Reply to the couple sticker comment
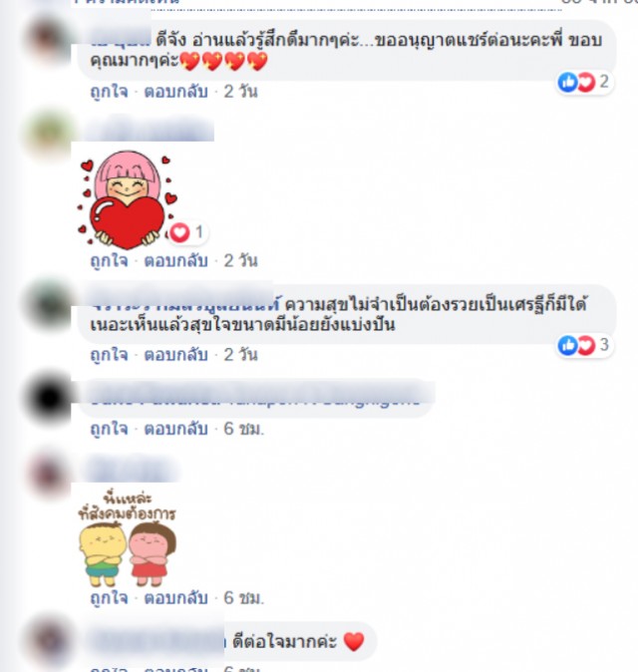This screenshot has height=672, width=638. coord(175,598)
